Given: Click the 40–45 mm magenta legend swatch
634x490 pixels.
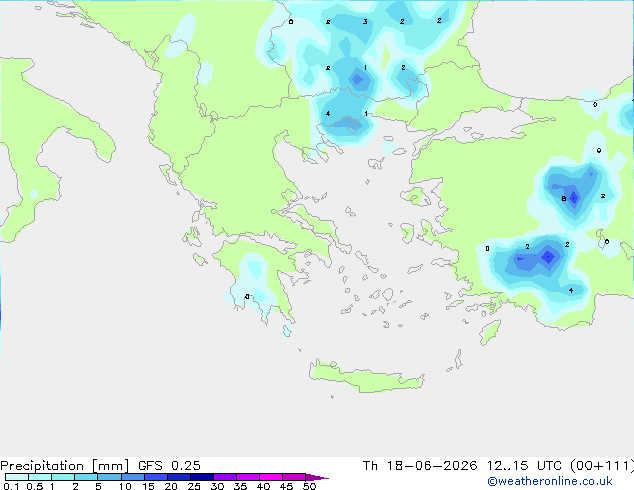Looking at the screenshot, I should tap(271, 477).
